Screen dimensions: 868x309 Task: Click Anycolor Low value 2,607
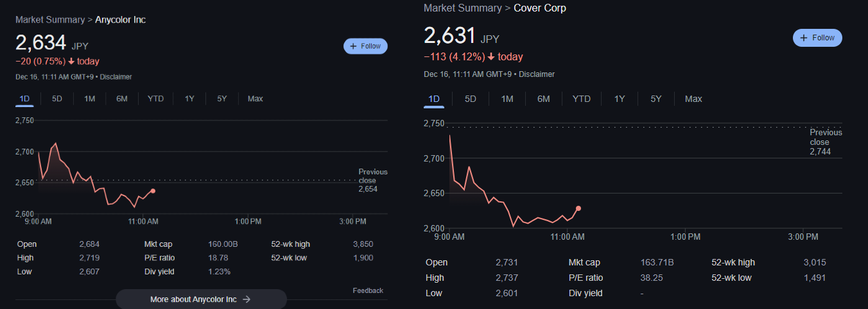pos(89,272)
